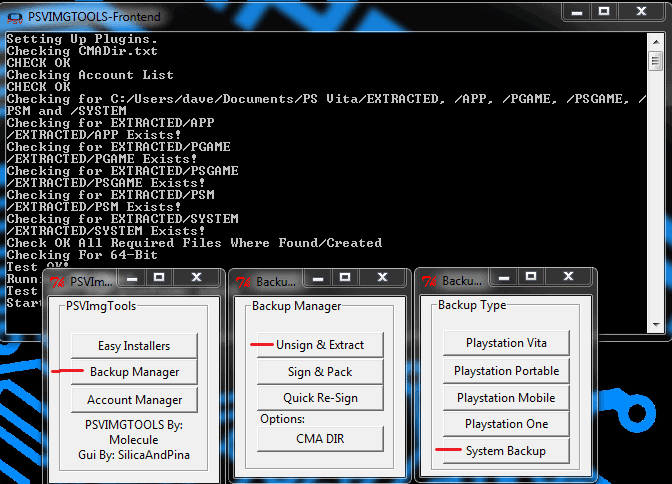
Task: Click the PSV icon in console title bar
Action: point(15,18)
